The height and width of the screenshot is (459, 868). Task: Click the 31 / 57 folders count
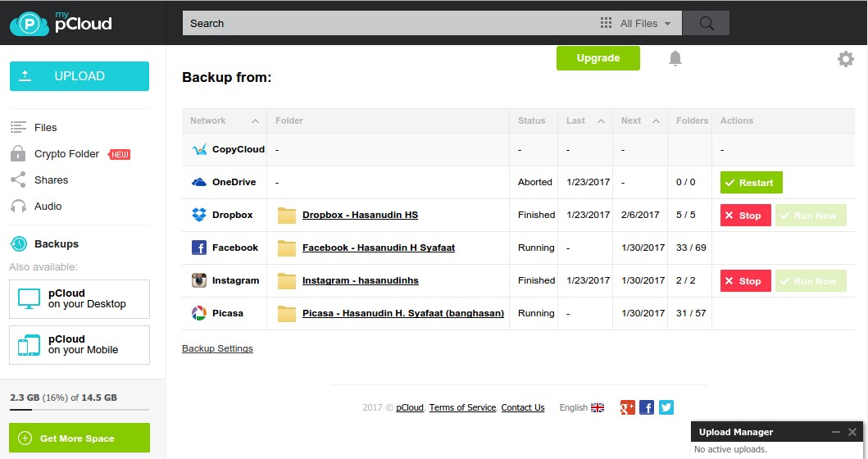(691, 313)
